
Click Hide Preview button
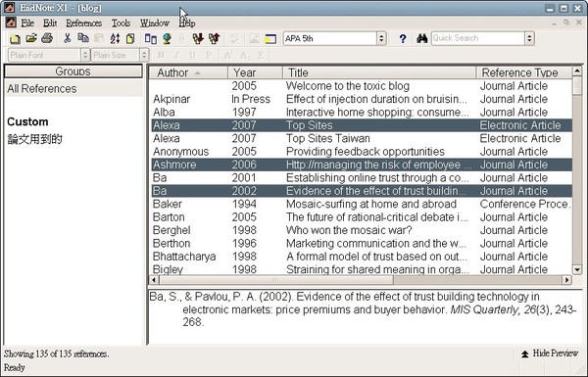tap(550, 353)
